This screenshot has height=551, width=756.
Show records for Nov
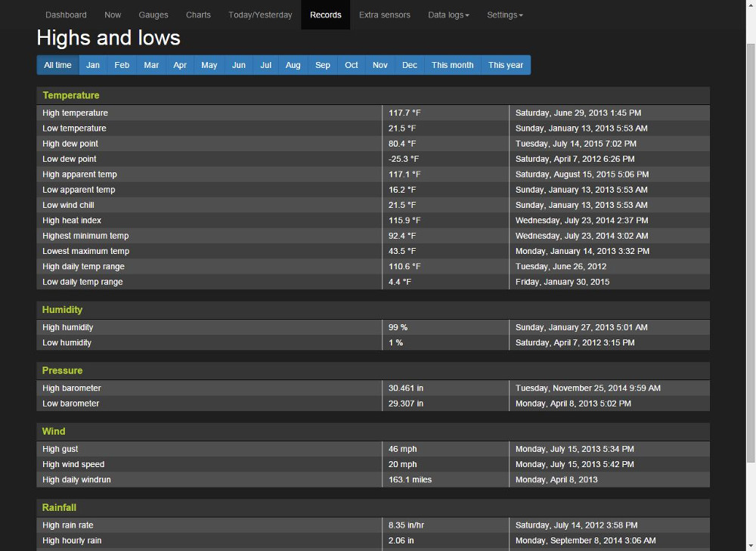(380, 65)
